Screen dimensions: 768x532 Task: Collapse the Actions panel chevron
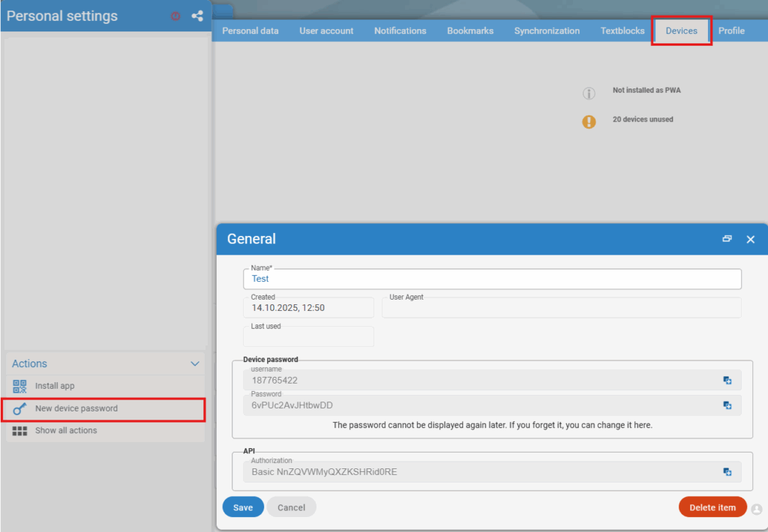[x=195, y=364]
